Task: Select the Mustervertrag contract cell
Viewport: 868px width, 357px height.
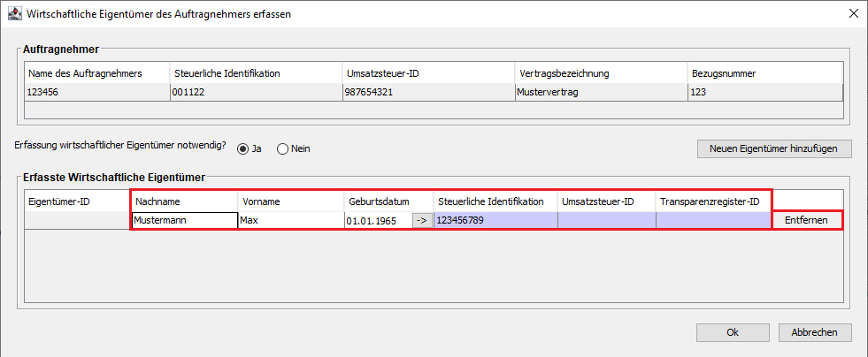Action: point(601,92)
